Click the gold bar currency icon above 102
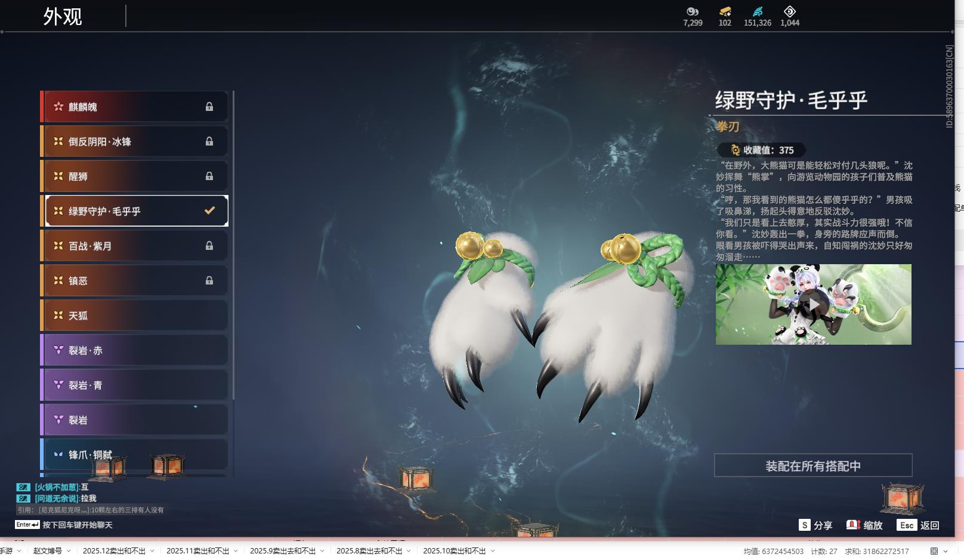Screen dimensions: 964x560 [725, 11]
